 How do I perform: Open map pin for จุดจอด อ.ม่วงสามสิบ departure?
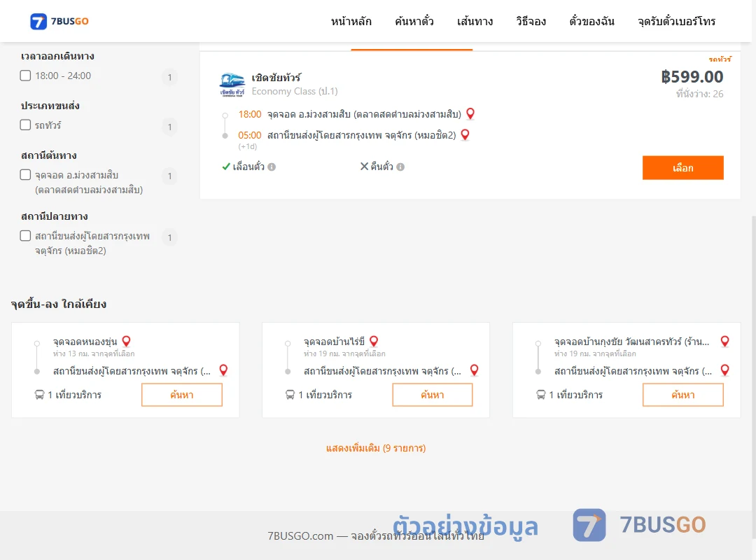470,114
